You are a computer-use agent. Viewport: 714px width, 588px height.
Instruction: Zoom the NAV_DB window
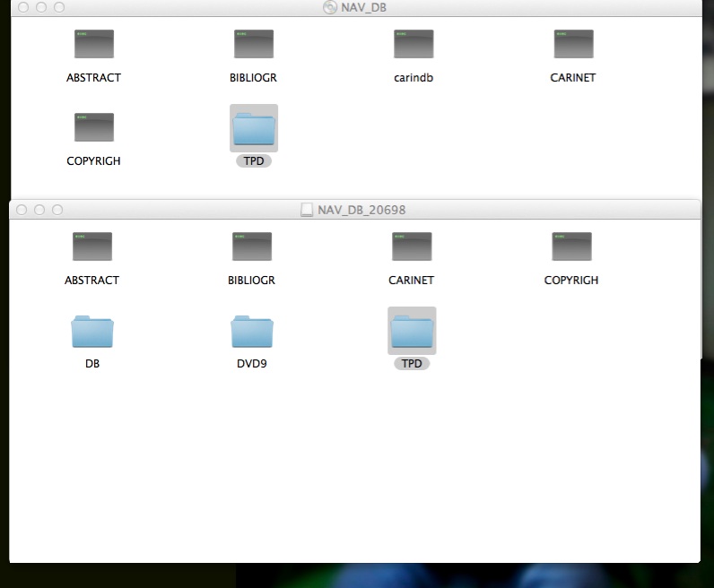tap(59, 7)
